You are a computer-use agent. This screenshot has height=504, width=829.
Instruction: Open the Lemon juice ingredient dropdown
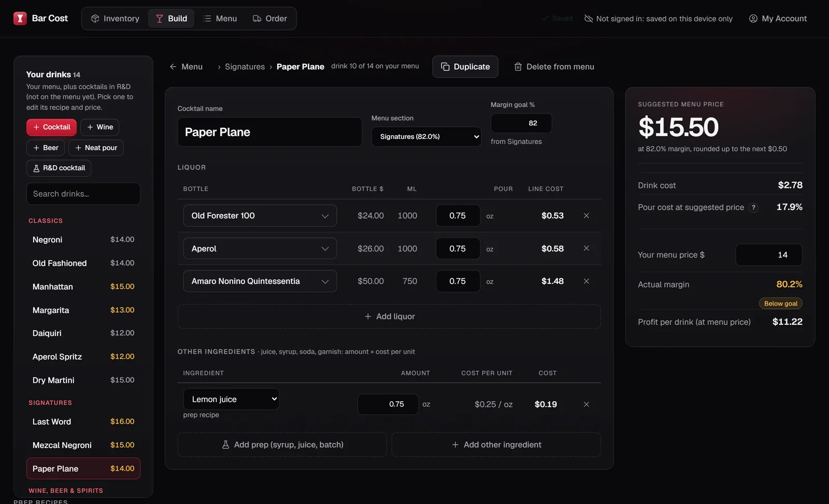pyautogui.click(x=231, y=399)
